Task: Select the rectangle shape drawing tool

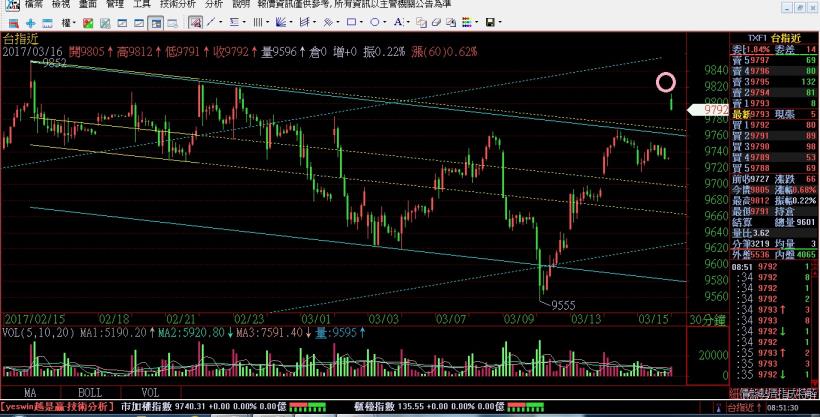Action: click(x=351, y=22)
